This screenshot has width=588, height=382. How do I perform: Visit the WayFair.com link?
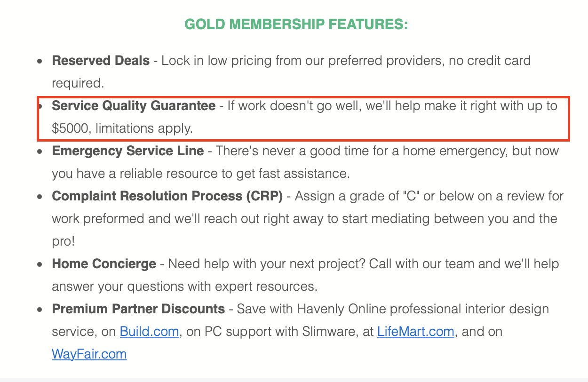[89, 354]
